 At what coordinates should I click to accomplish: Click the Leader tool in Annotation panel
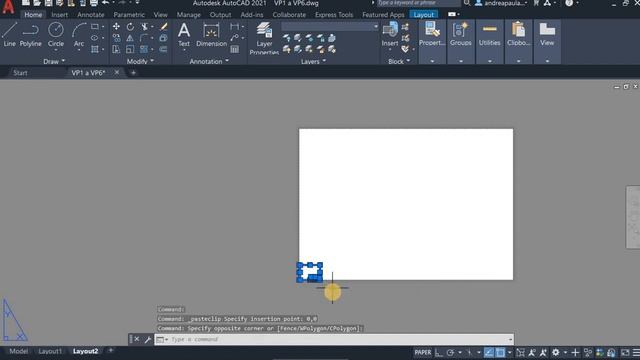click(x=235, y=38)
